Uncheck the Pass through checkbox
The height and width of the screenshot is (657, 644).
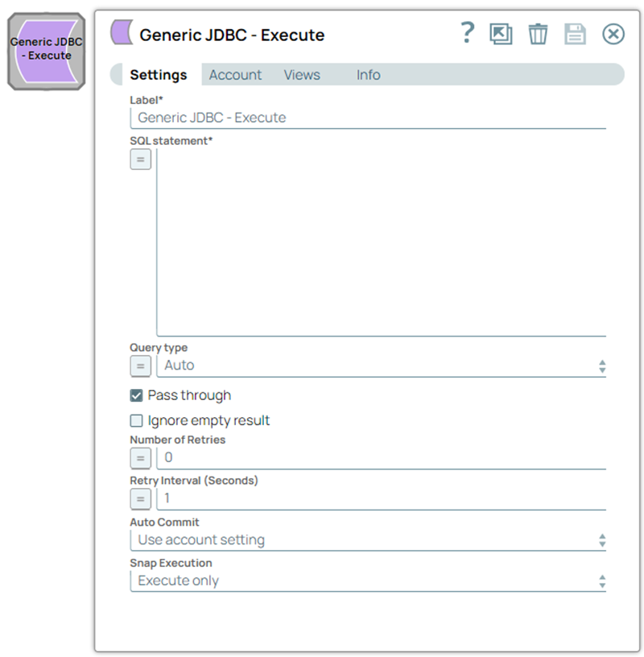pyautogui.click(x=137, y=395)
